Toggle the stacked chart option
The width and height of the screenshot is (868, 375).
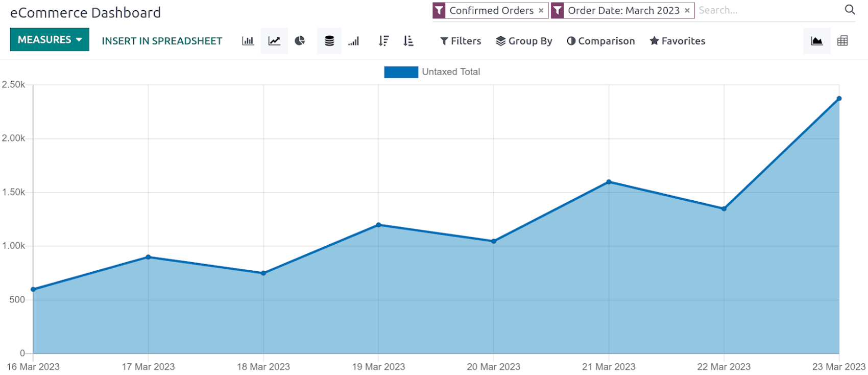pos(329,41)
